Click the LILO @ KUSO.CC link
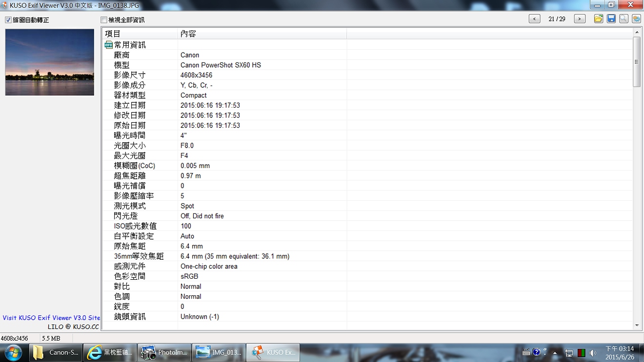The image size is (644, 362). [x=73, y=326]
